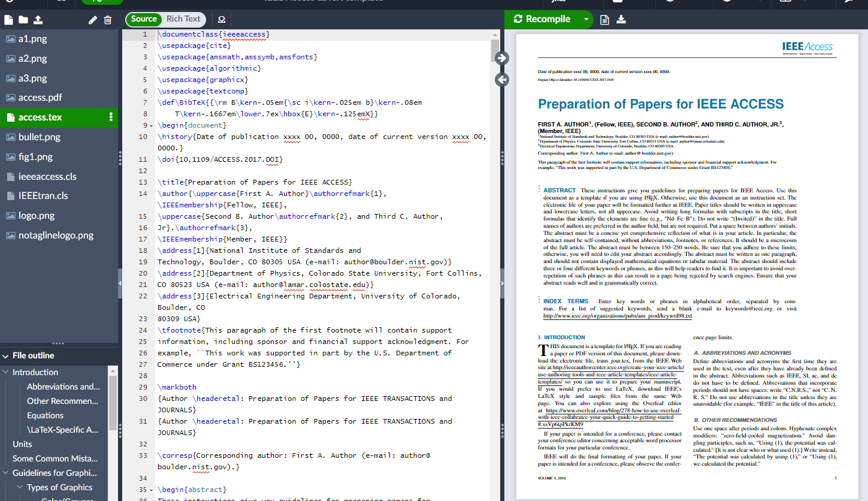
Task: Open the access.tex three-dot menu
Action: (111, 117)
